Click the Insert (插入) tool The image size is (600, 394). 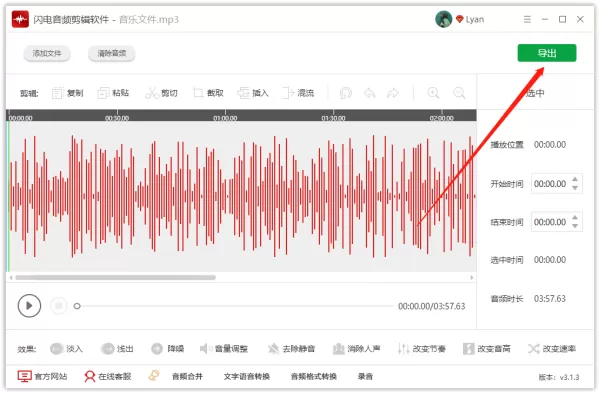click(x=253, y=93)
